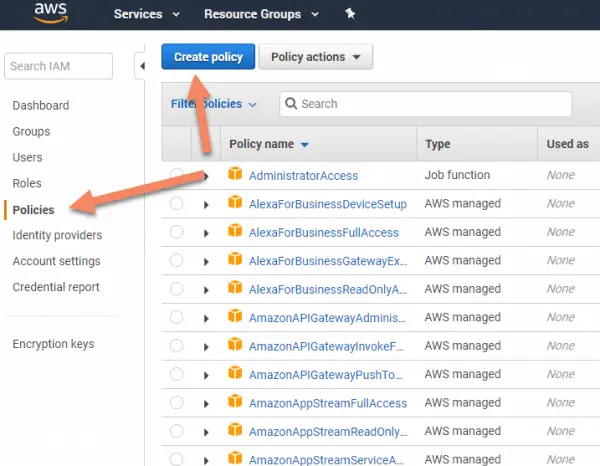Click the policy icon beside AlexaForBusinessFullAccess
This screenshot has height=466, width=600.
235,230
